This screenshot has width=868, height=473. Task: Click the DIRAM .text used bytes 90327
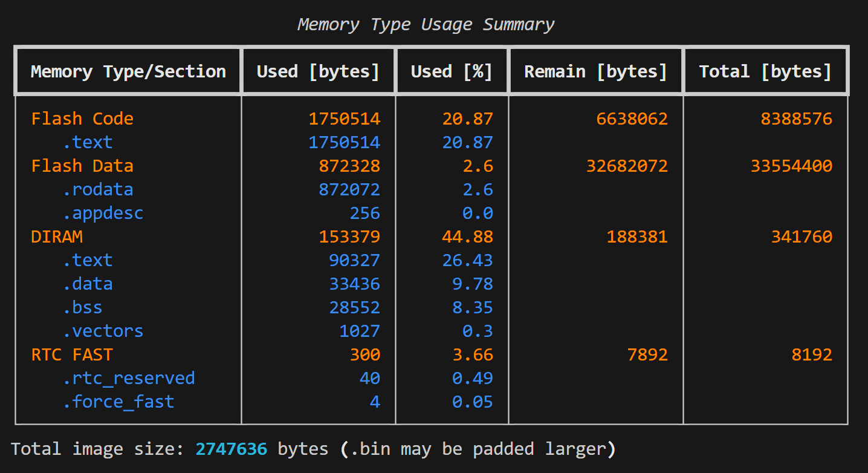[x=355, y=260]
